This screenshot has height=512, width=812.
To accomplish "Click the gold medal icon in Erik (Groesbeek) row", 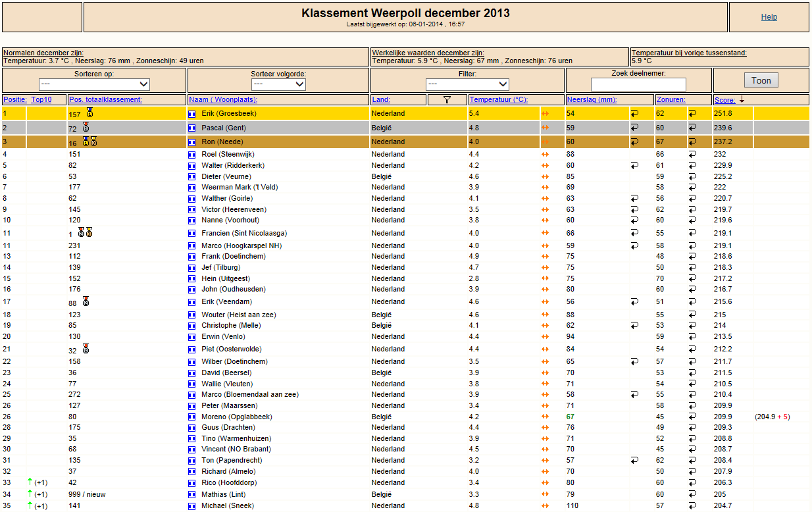I will (89, 113).
